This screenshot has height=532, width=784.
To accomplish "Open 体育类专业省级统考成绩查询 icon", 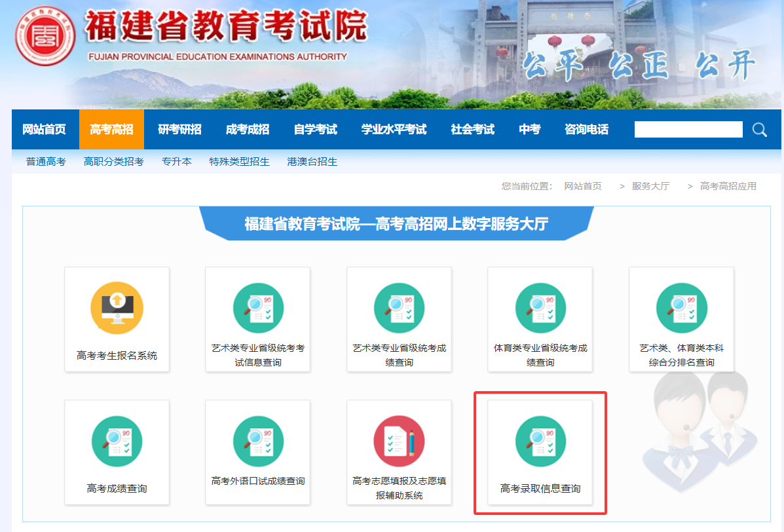I will [540, 308].
